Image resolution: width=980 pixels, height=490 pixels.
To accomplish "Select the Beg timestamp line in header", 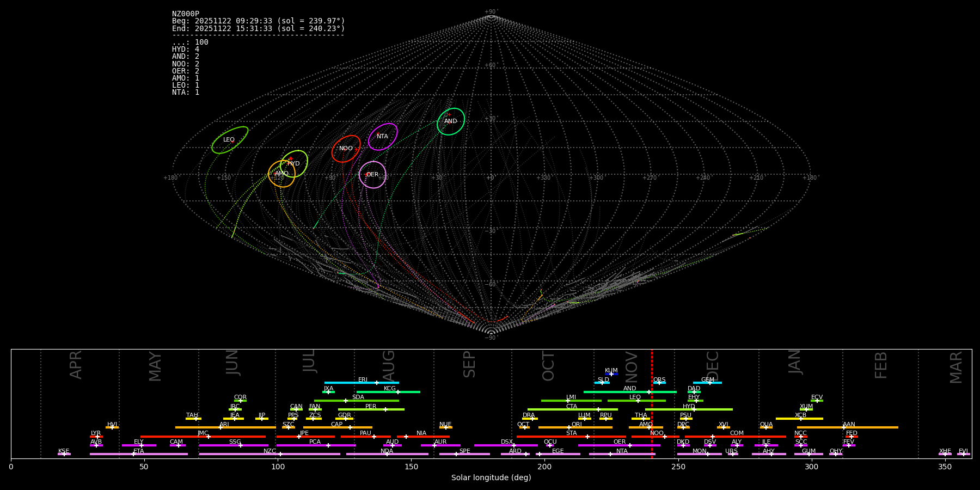I will click(x=259, y=21).
